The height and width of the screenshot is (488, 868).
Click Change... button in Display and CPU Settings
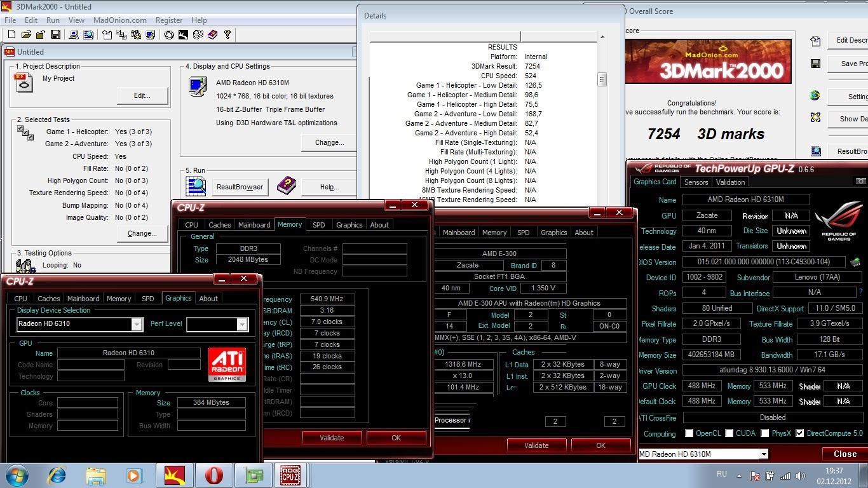coord(330,142)
